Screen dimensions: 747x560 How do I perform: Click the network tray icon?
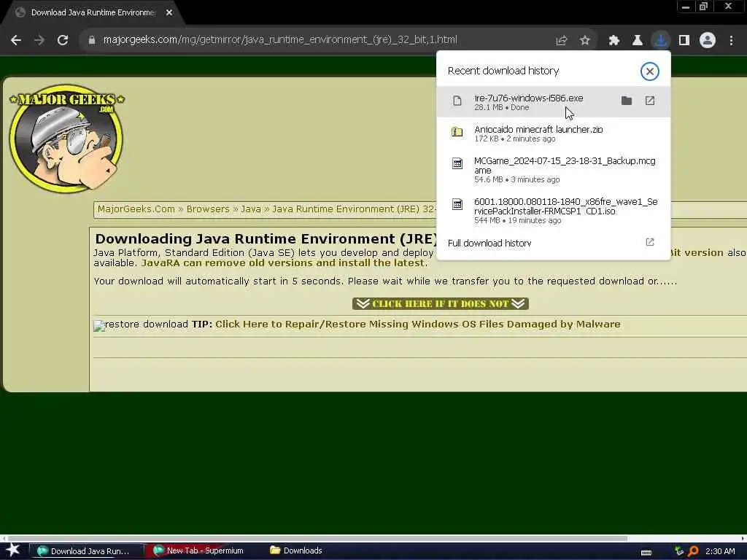[679, 551]
